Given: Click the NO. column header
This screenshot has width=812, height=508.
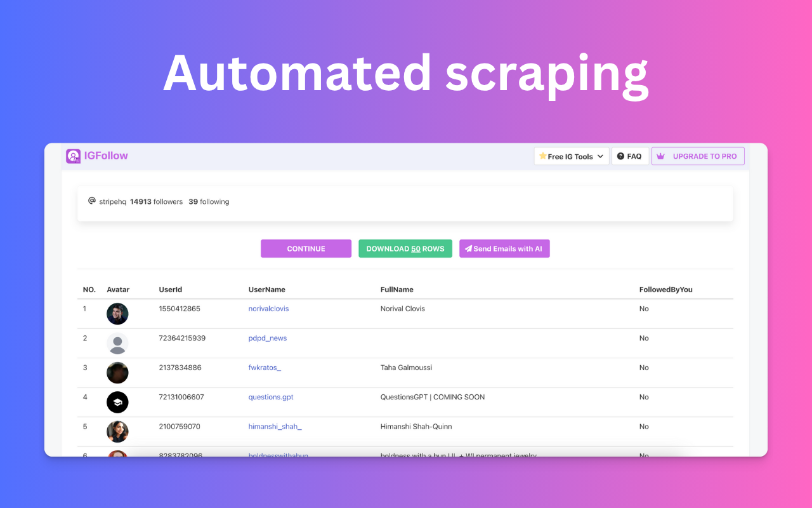Looking at the screenshot, I should tap(89, 290).
